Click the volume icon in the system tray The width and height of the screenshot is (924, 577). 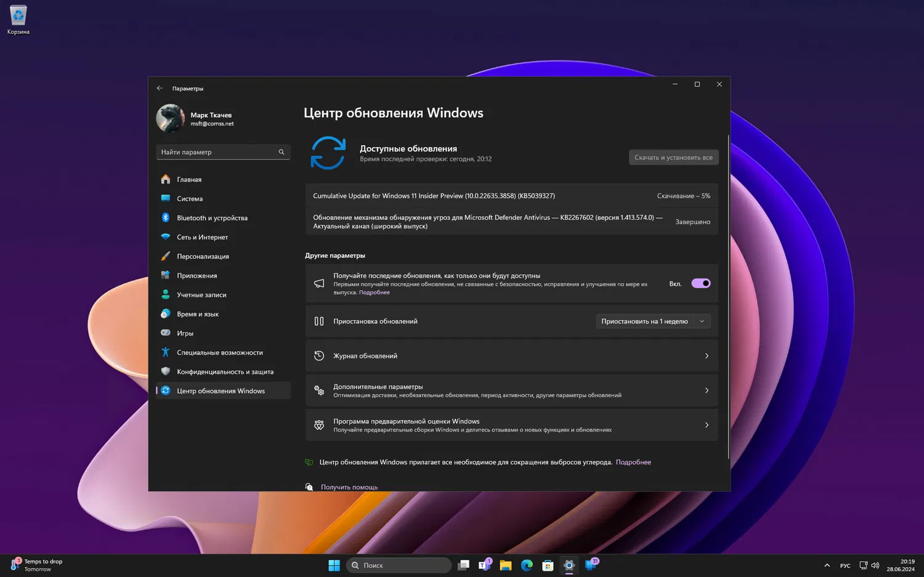tap(875, 565)
